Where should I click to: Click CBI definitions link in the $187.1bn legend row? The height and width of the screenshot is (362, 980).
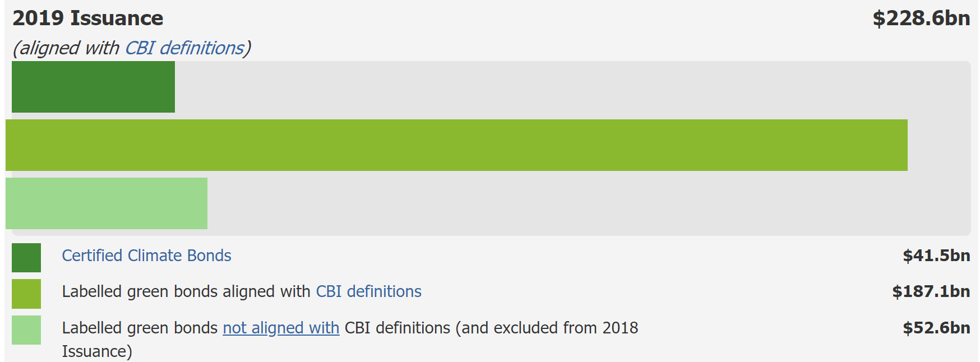point(368,291)
